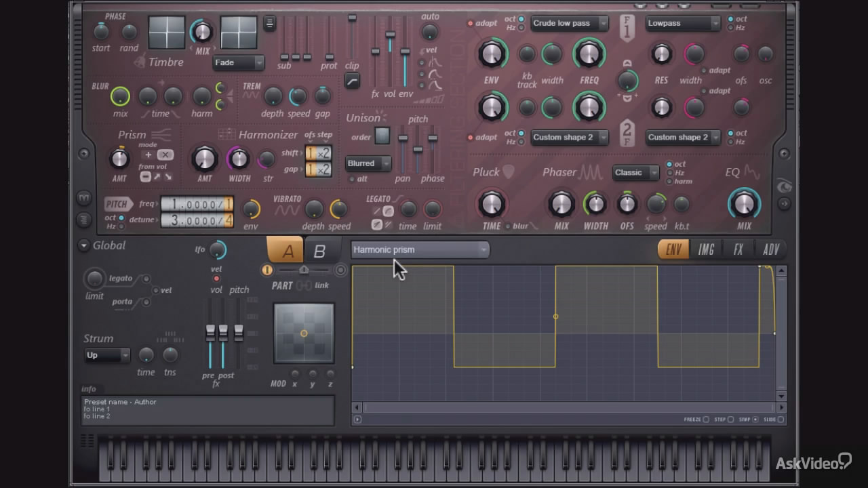Select the Prism multiply mode button
This screenshot has height=488, width=868.
165,155
